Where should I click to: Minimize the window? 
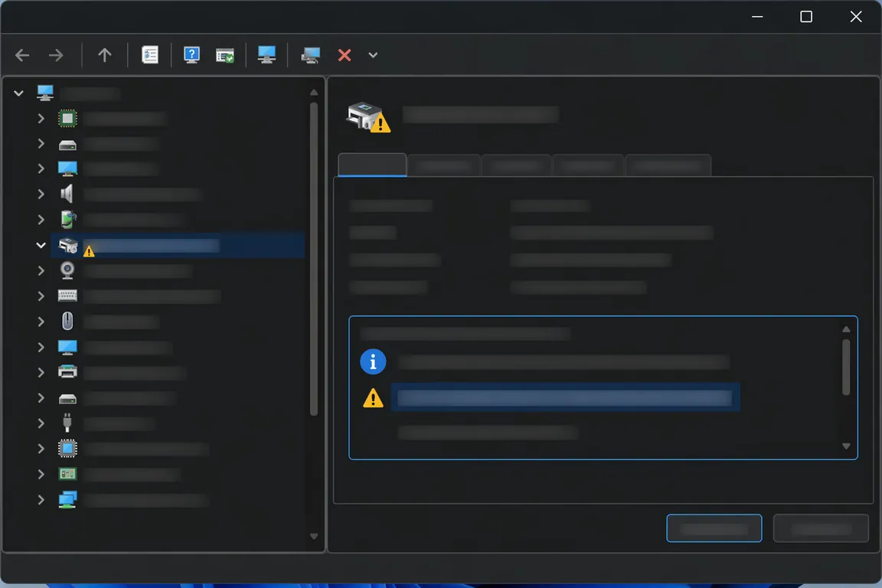tap(758, 17)
